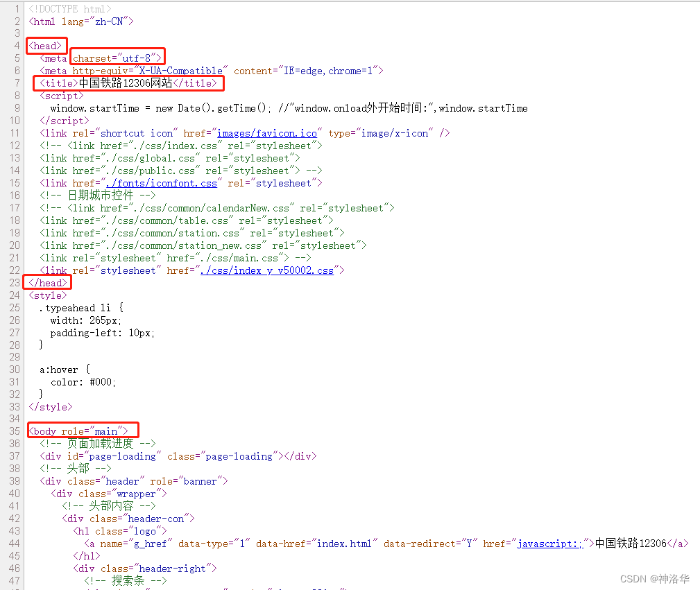
Task: Click the ./fonts/iconfont.css underlined link
Action: [162, 182]
